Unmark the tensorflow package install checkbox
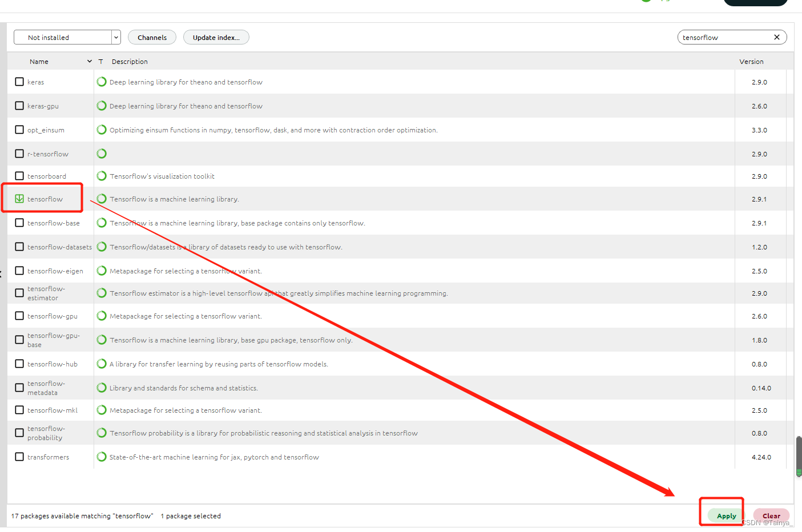The height and width of the screenshot is (532, 802). (x=19, y=199)
